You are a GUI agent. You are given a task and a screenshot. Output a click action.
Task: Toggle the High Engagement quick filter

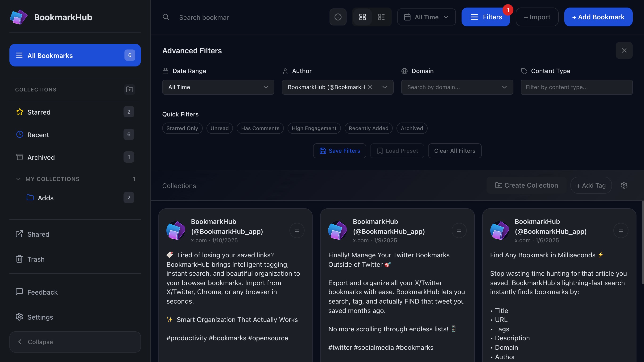314,128
